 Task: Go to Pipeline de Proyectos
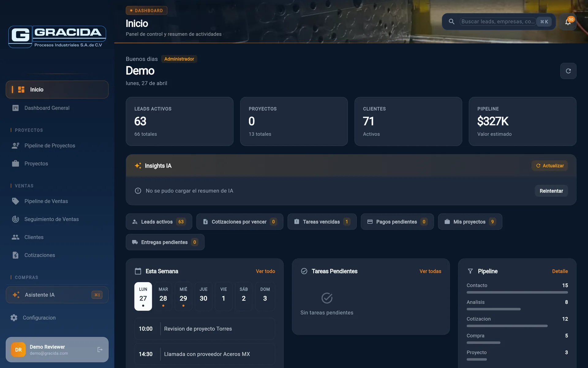pyautogui.click(x=57, y=146)
